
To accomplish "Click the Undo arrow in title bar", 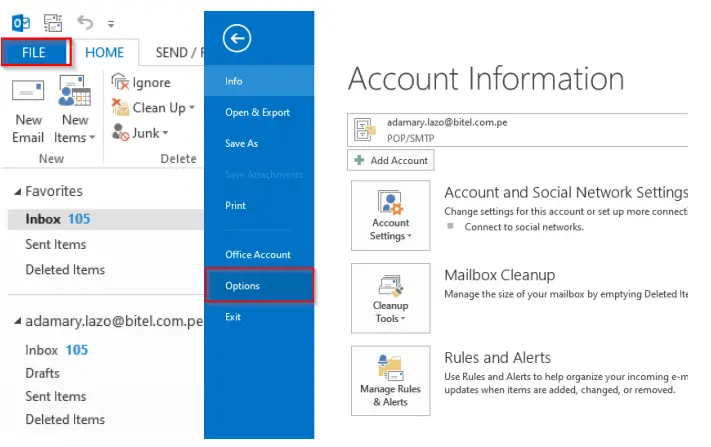I will click(x=86, y=20).
